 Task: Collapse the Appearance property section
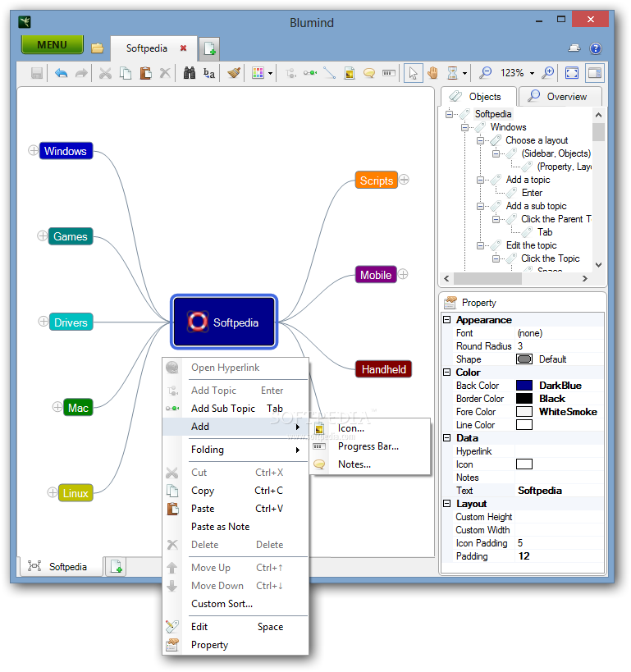(447, 320)
